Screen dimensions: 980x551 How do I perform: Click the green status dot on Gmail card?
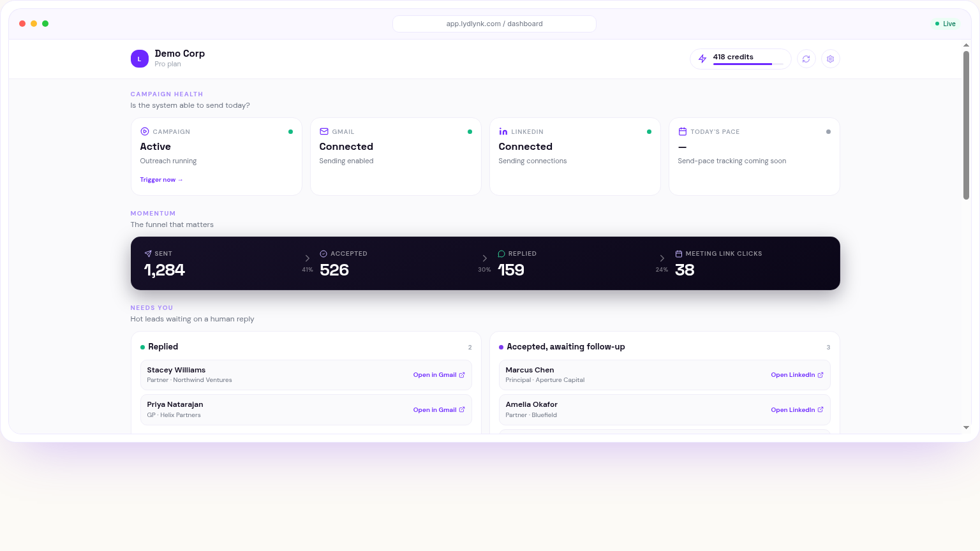[470, 132]
